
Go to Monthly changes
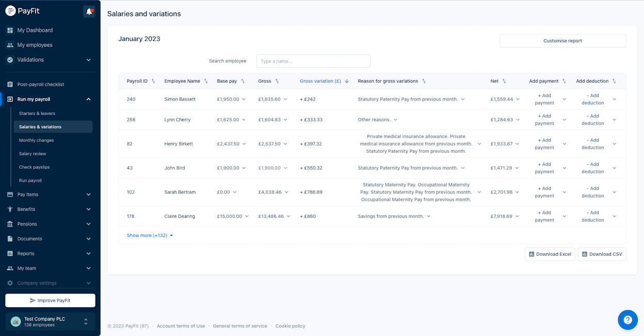click(37, 140)
